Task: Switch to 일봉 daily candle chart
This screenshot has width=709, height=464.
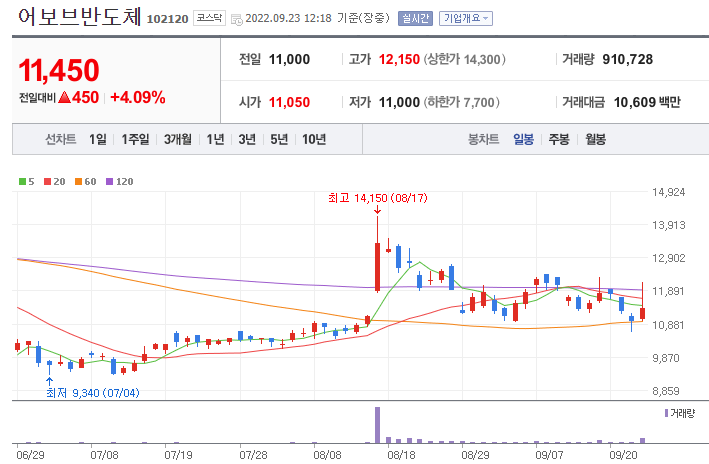Action: 524,139
